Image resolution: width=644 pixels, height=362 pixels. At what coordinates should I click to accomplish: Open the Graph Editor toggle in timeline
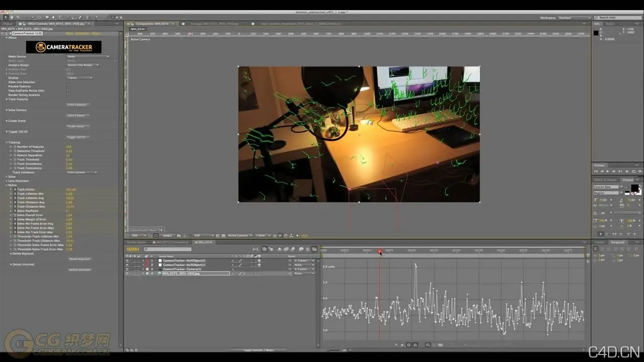point(314,249)
